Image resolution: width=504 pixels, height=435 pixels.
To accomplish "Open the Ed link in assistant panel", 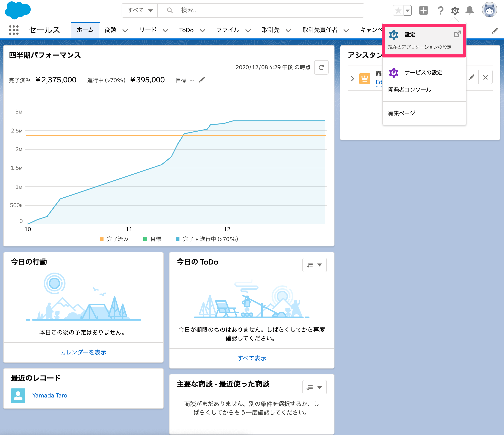I will coord(379,82).
